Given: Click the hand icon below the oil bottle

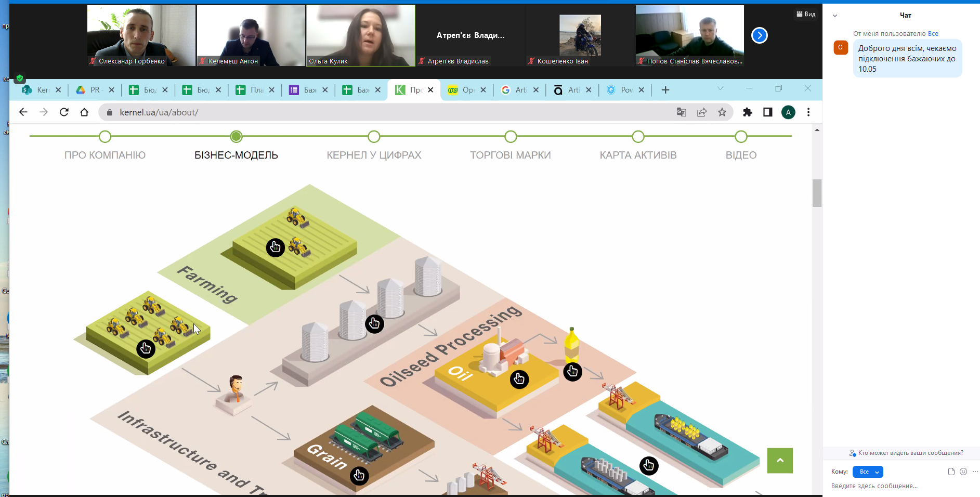Looking at the screenshot, I should coord(572,371).
